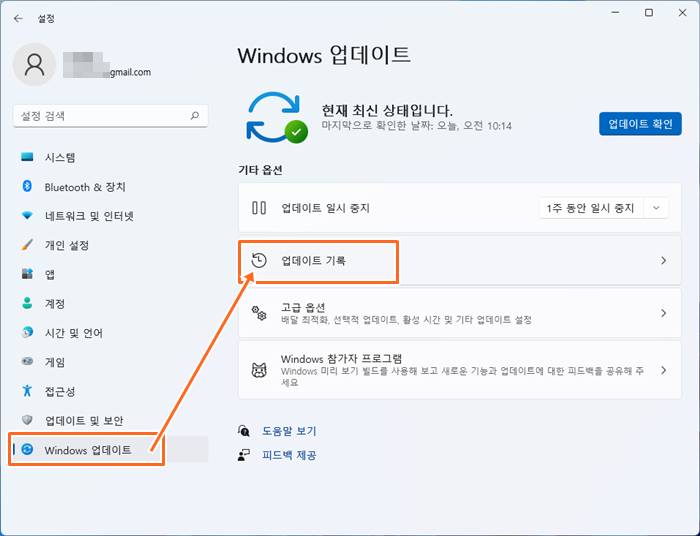Click Windows 참가자 프로그램 row title
700x536 pixels.
tap(342, 359)
